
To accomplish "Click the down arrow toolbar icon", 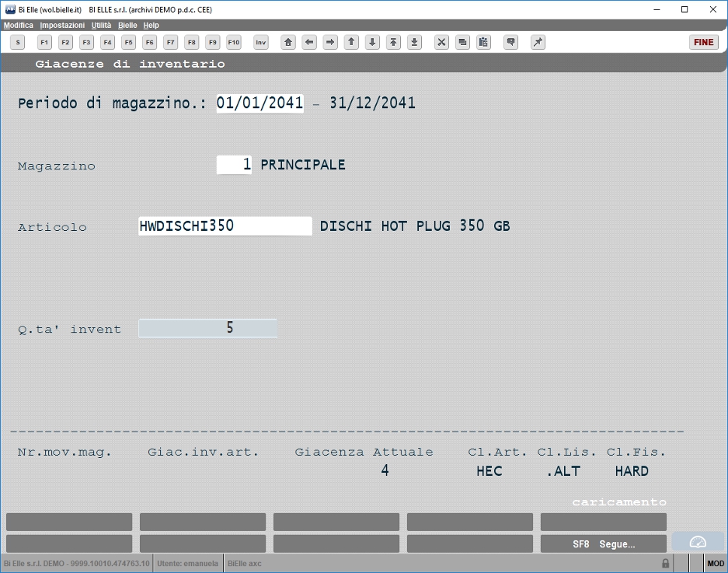I will tap(372, 42).
